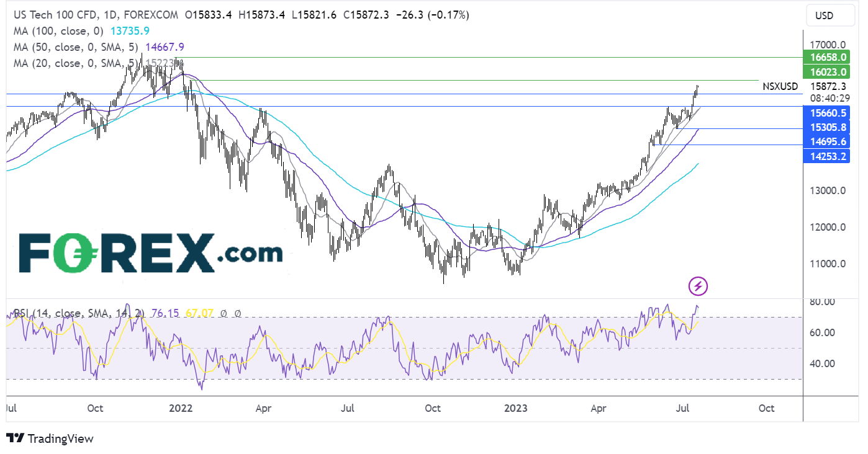Click the NSXUSD symbol label
The image size is (868, 454).
click(780, 87)
